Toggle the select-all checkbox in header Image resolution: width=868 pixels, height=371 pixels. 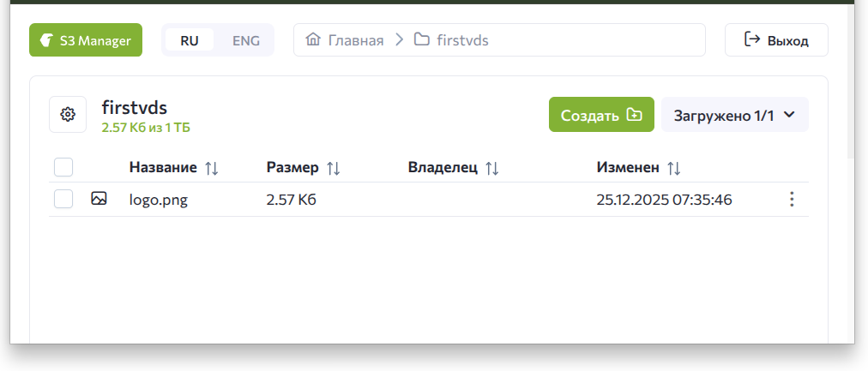pyautogui.click(x=63, y=167)
